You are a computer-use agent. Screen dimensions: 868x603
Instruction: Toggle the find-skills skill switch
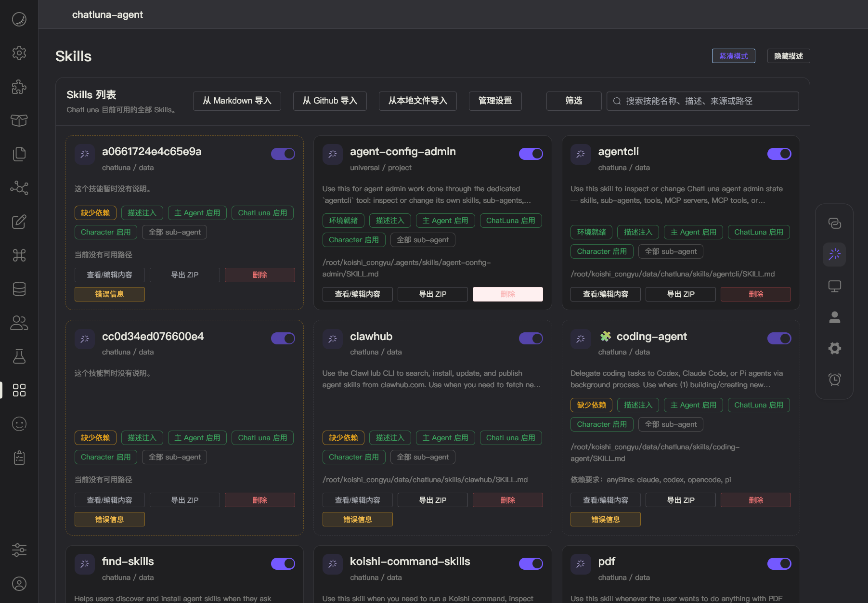click(x=283, y=564)
